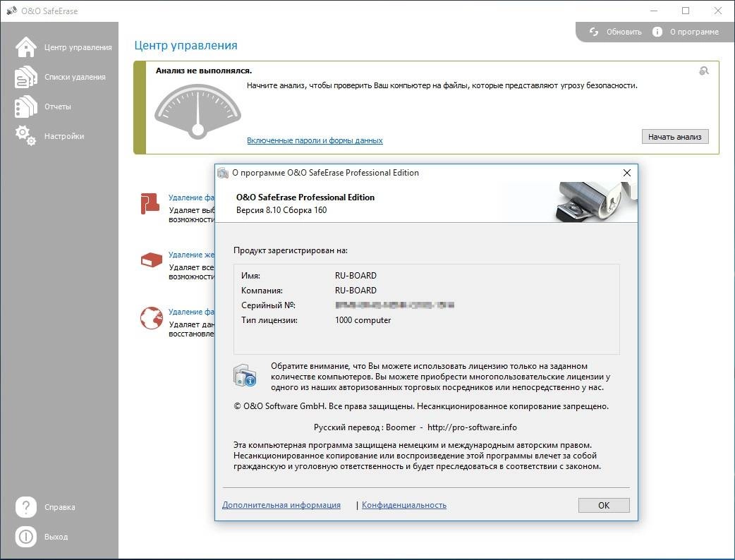The image size is (735, 560).
Task: Click the Отчеты reports sidebar icon
Action: [26, 106]
